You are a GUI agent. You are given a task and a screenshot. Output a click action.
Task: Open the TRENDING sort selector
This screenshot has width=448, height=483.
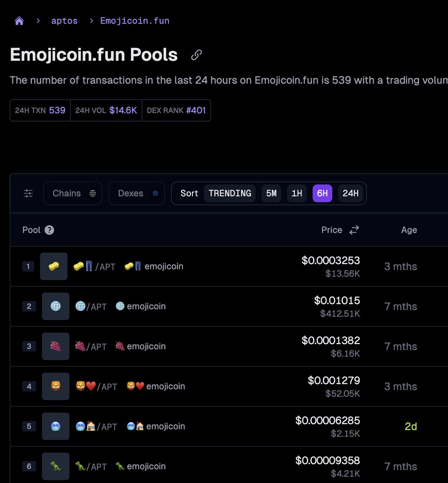coord(230,193)
